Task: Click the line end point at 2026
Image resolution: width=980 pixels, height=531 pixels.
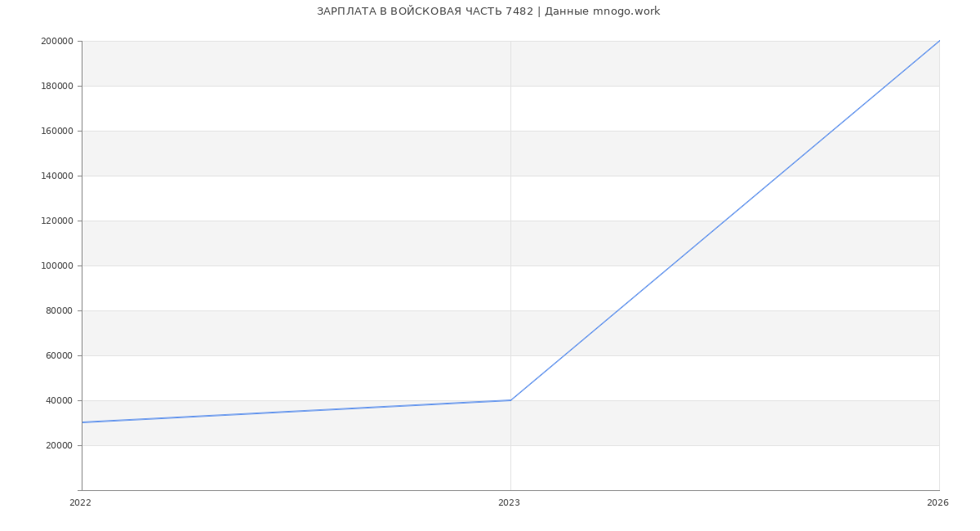Action: pos(939,41)
